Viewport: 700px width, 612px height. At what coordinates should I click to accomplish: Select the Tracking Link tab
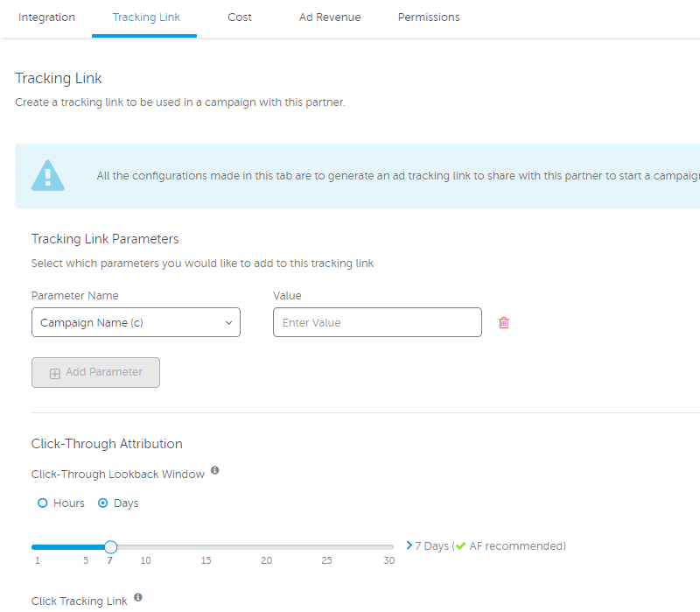click(x=146, y=18)
